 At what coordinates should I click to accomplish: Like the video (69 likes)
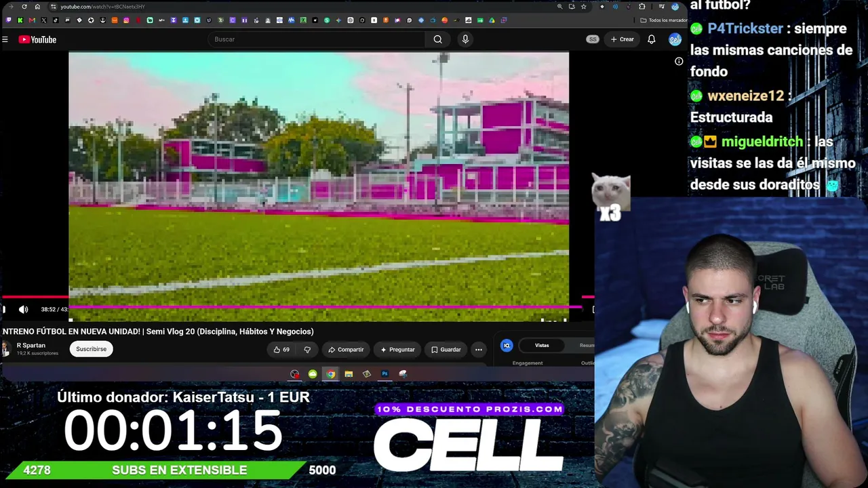pos(281,350)
